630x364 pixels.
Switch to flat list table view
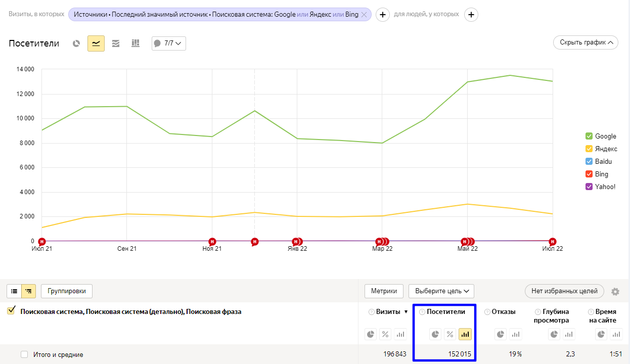14,291
